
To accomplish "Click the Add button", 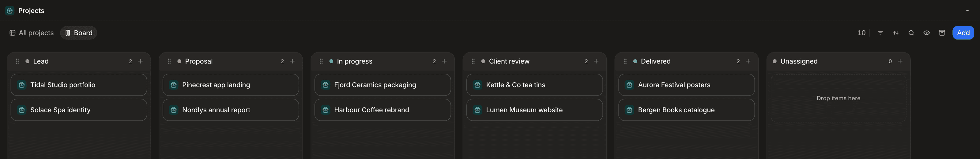I will 963,33.
